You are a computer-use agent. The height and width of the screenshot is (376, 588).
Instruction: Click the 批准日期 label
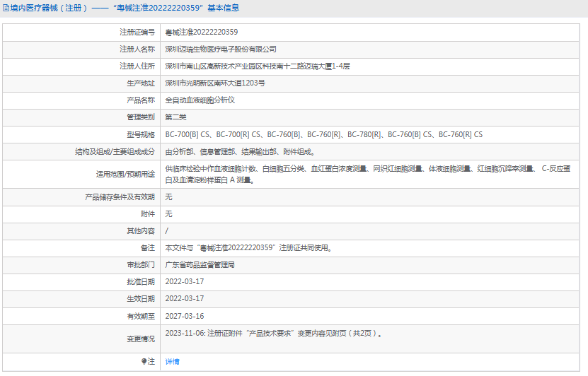point(141,281)
